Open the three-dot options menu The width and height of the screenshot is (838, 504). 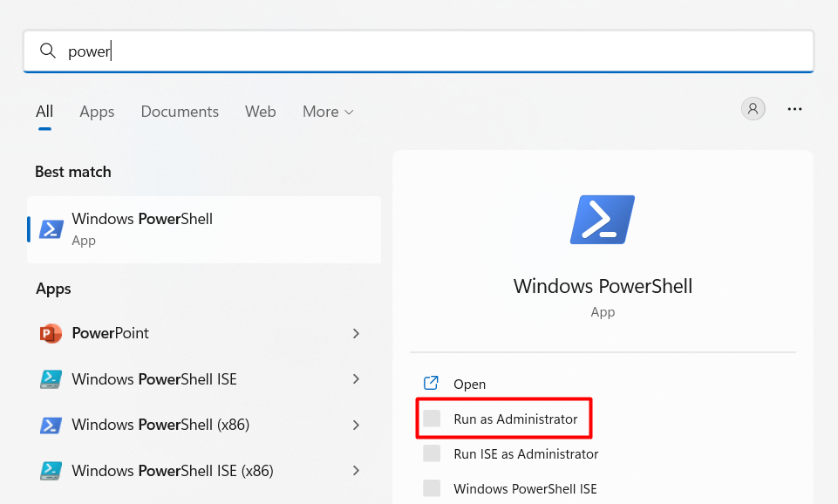794,109
